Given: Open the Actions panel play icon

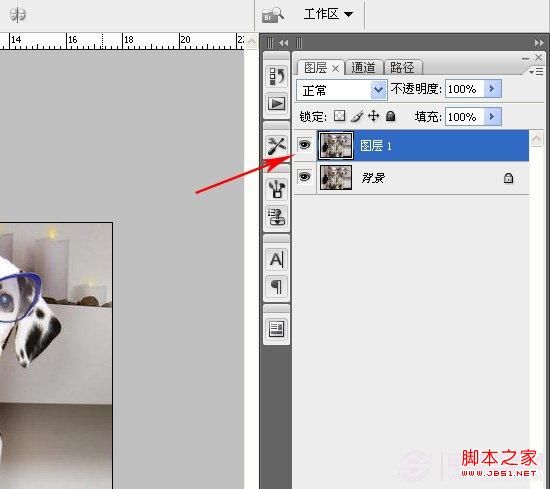Looking at the screenshot, I should tap(276, 104).
